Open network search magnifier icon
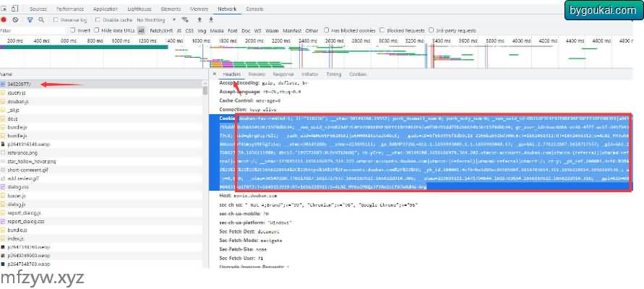 [40, 20]
